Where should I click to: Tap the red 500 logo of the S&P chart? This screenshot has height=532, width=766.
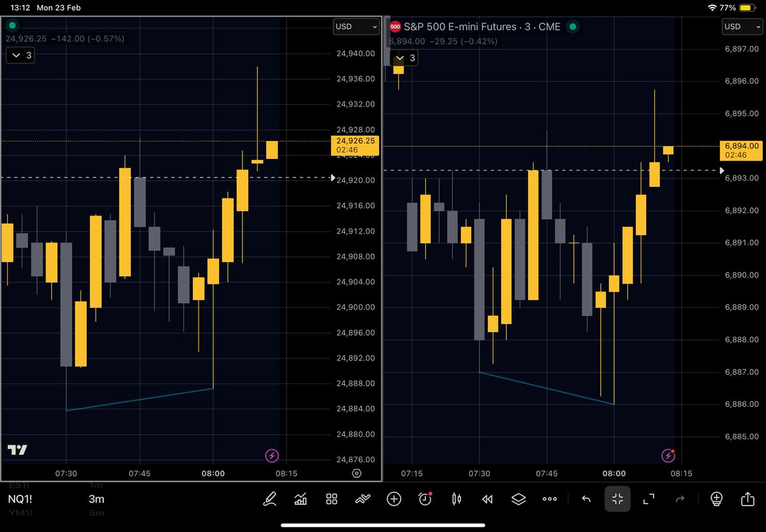[x=395, y=27]
